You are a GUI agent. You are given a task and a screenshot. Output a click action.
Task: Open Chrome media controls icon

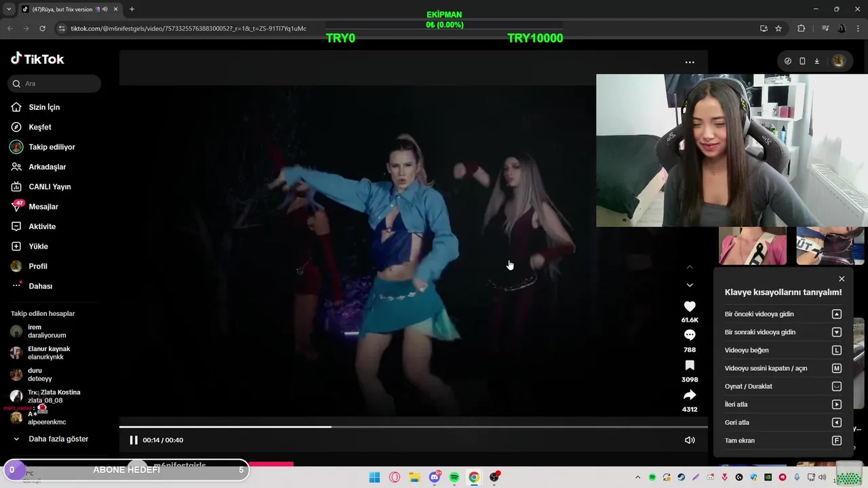(x=825, y=28)
